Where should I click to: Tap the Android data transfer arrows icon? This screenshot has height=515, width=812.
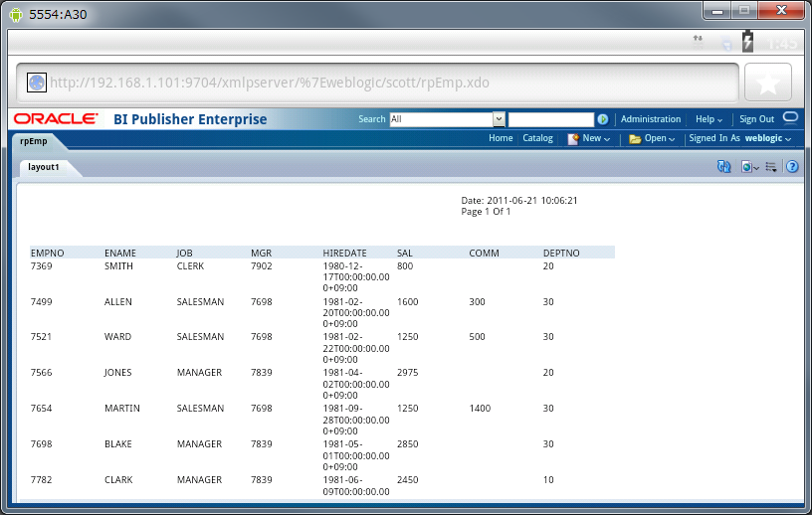(x=699, y=41)
